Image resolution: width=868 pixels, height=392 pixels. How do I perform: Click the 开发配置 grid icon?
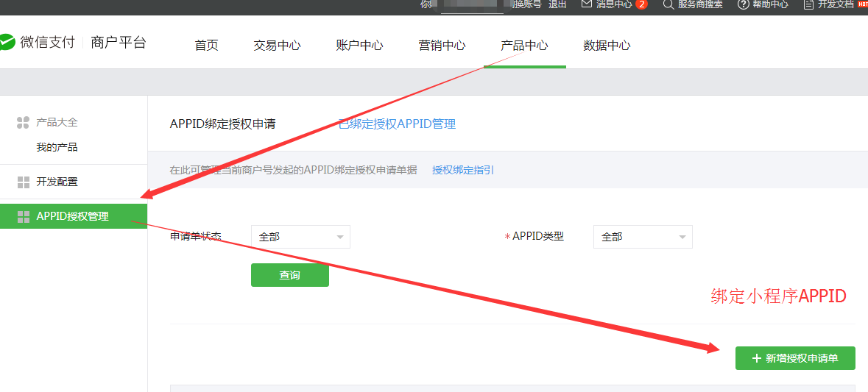[x=24, y=182]
